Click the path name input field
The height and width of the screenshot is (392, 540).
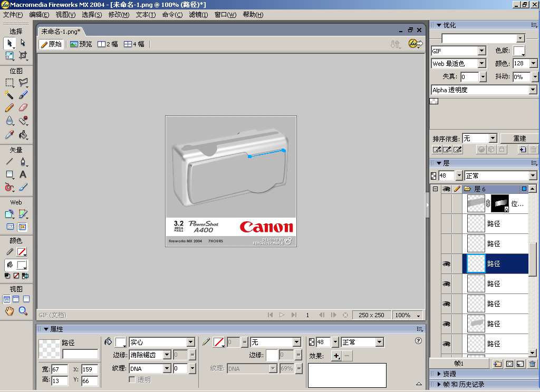(x=80, y=354)
